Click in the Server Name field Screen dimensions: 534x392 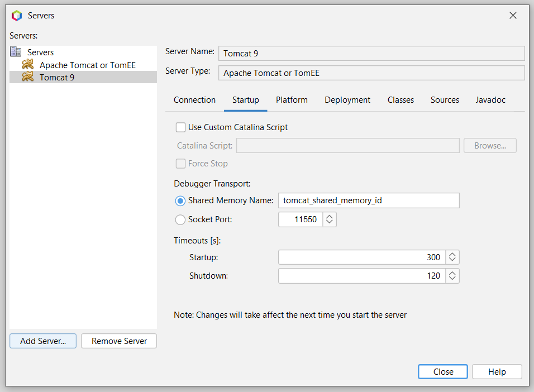(x=371, y=54)
